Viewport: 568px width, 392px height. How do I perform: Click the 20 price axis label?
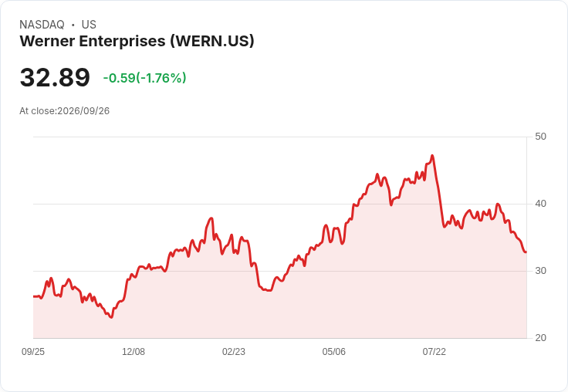point(540,338)
